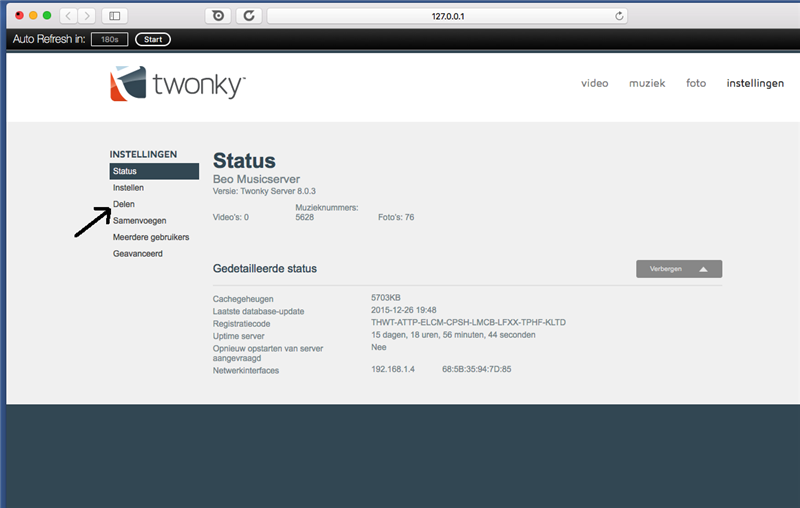Open Samenvoegen in the settings sidebar
This screenshot has width=800, height=508.
pos(140,221)
